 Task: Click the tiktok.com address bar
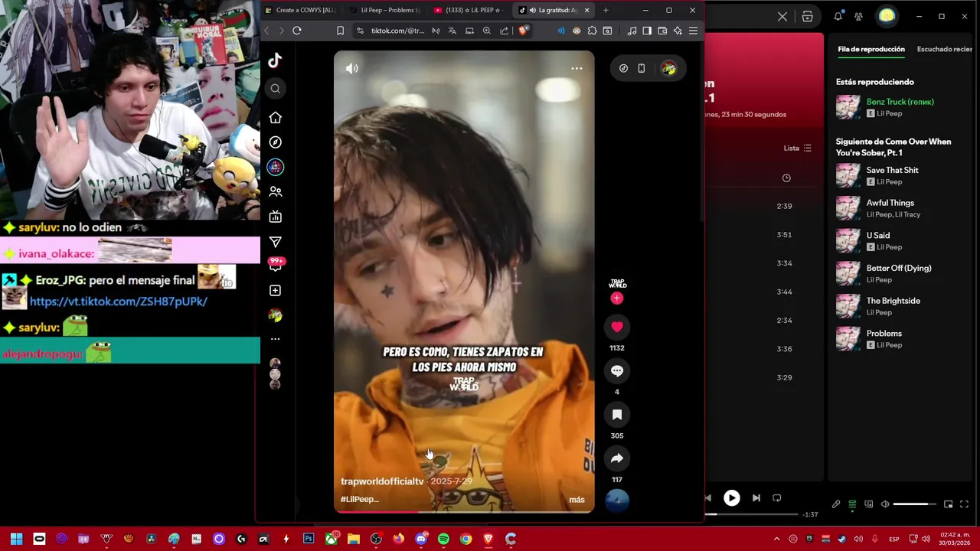[397, 31]
